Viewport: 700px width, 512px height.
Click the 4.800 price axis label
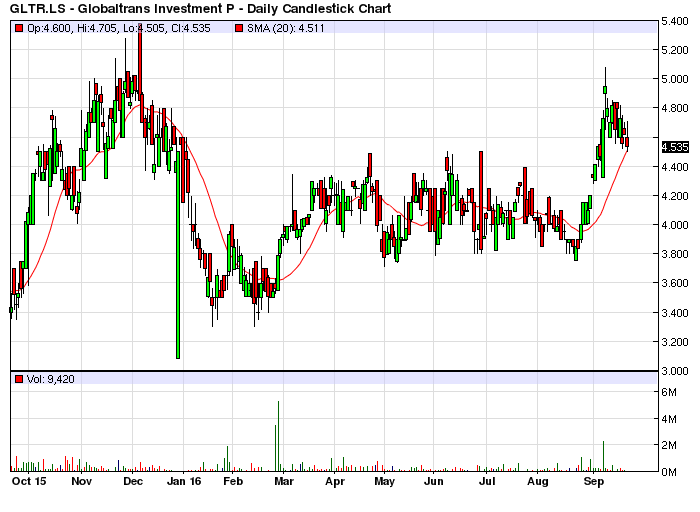[x=675, y=108]
